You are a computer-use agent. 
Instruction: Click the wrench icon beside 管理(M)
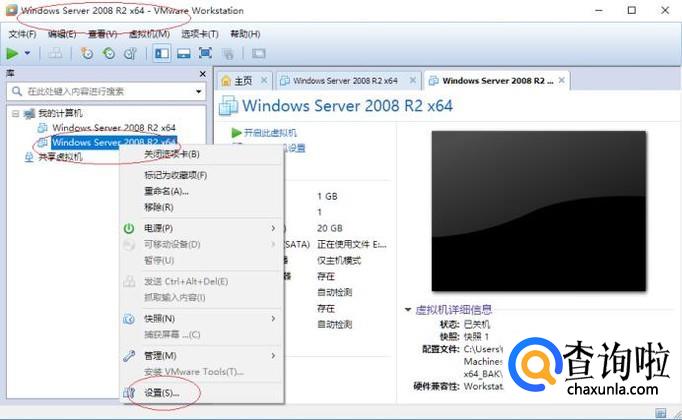129,356
